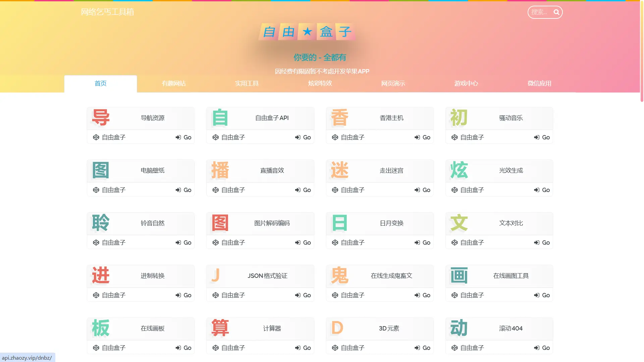This screenshot has height=362, width=644.
Task: Click the 板 icon of 在线画板 card
Action: click(x=101, y=328)
